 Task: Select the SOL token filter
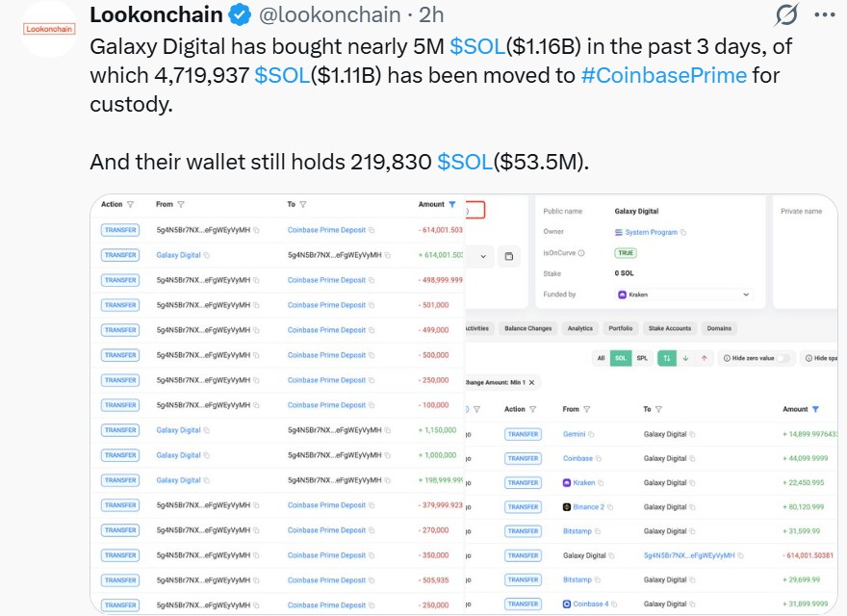(x=621, y=358)
